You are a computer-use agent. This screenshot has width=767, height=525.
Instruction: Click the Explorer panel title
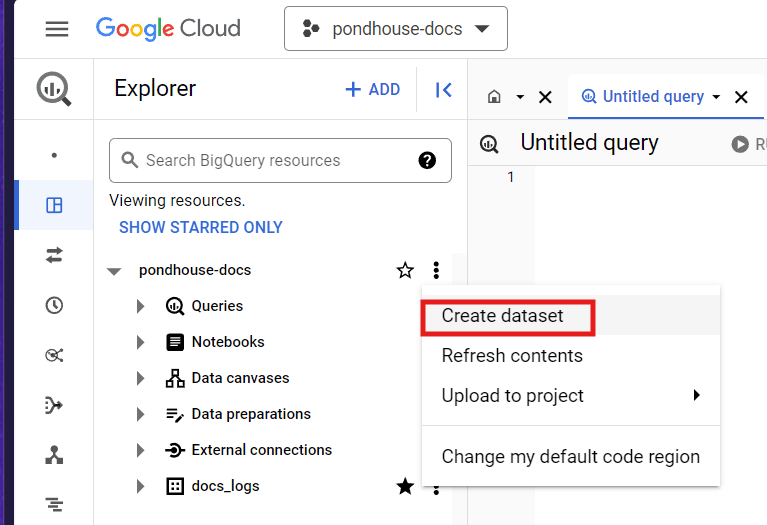pos(155,89)
